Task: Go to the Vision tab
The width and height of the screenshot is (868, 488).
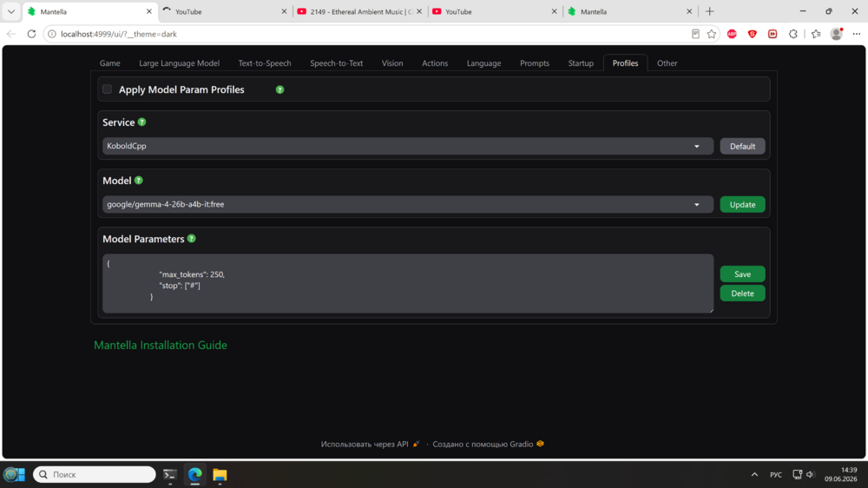Action: [x=392, y=63]
